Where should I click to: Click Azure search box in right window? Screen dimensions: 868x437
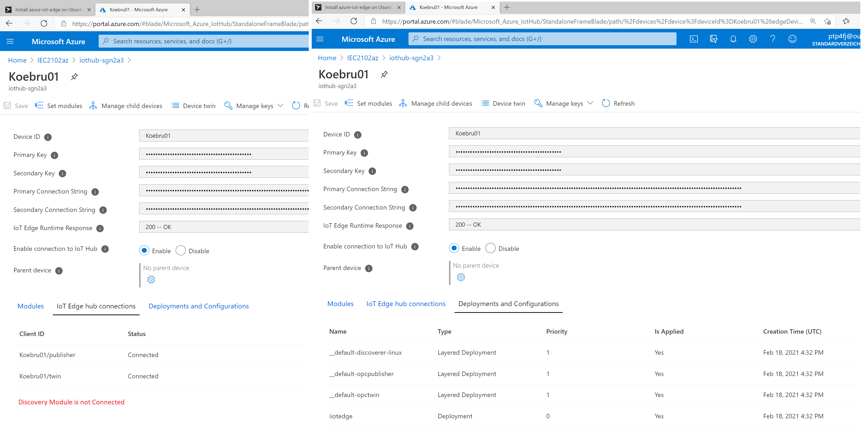point(542,39)
